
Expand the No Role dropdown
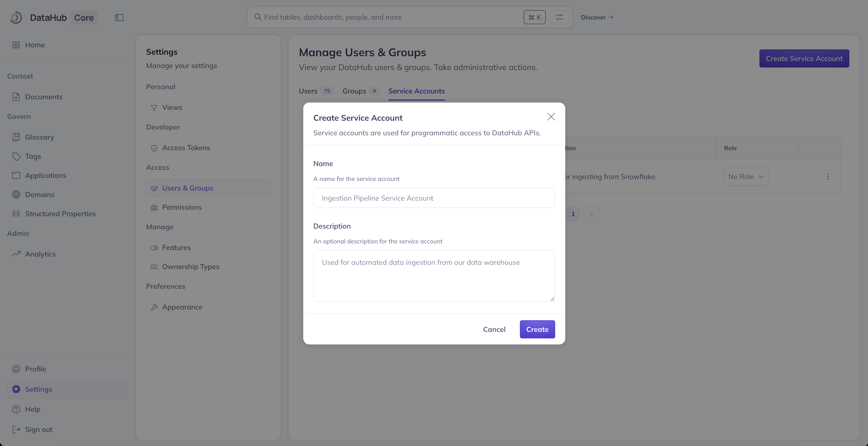pyautogui.click(x=746, y=177)
